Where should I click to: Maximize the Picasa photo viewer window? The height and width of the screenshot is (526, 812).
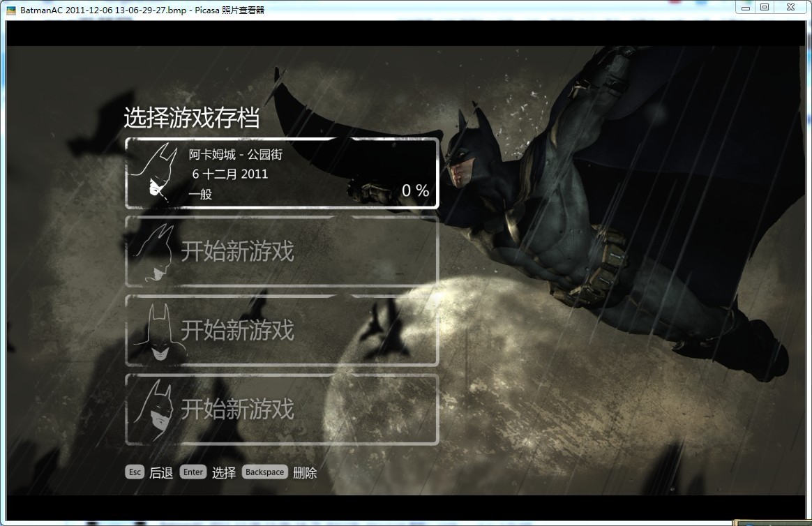(x=765, y=7)
